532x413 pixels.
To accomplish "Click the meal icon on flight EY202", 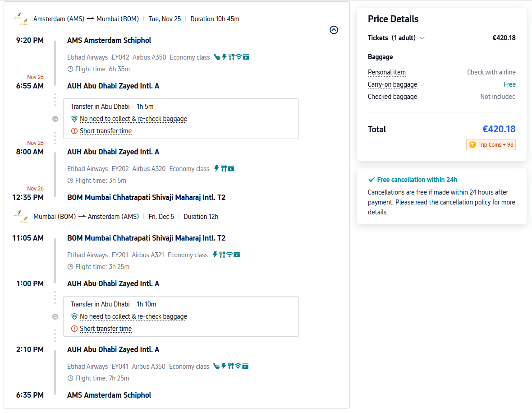I will 223,169.
